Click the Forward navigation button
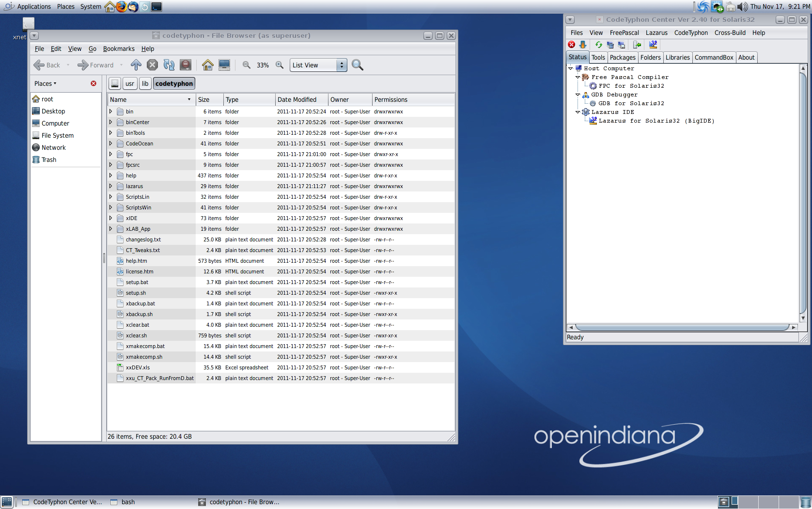This screenshot has height=509, width=812. [x=95, y=65]
